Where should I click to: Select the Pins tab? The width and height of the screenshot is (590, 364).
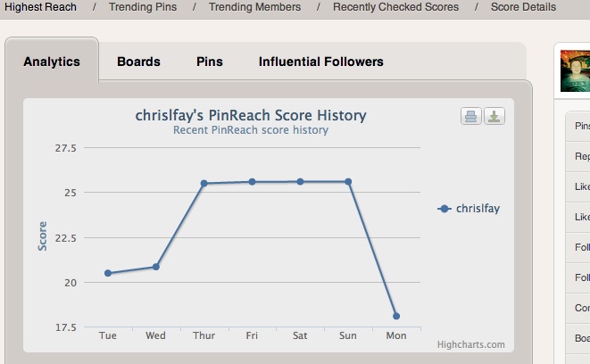tap(210, 62)
